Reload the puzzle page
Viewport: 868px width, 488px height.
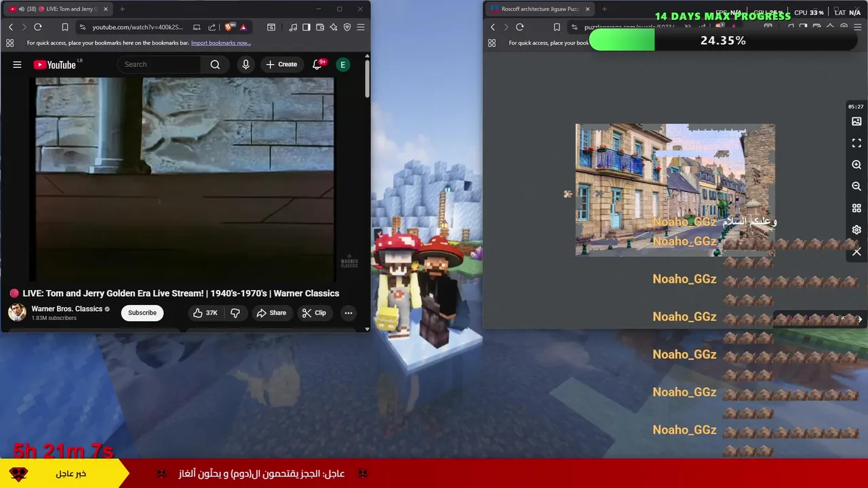click(520, 27)
